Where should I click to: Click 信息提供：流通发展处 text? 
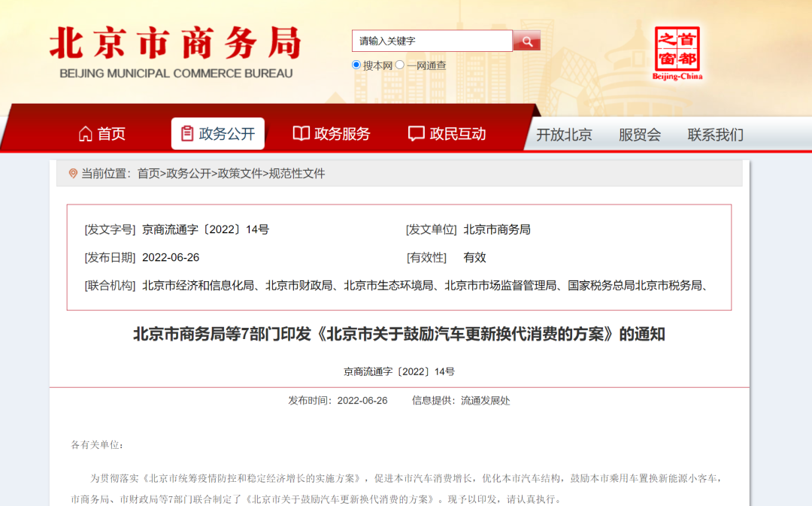point(461,400)
